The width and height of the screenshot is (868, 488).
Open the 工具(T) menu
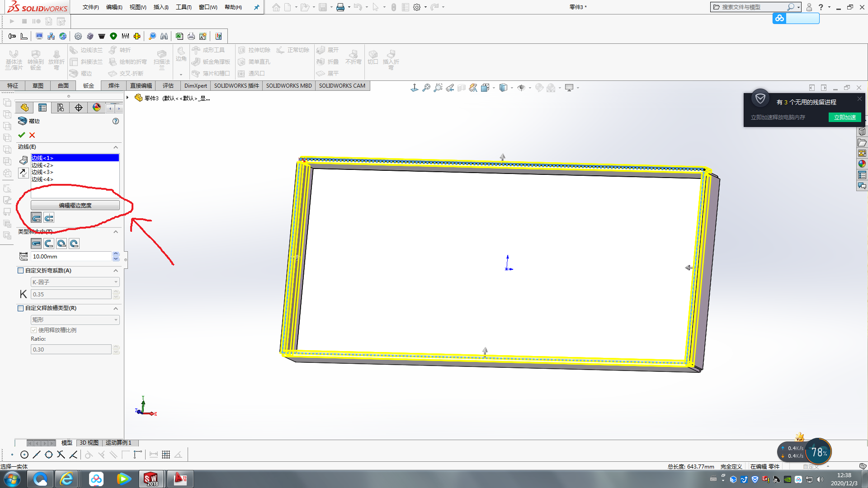tap(184, 7)
